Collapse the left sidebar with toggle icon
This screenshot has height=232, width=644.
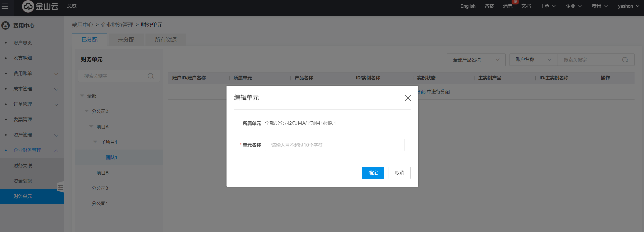tap(61, 187)
